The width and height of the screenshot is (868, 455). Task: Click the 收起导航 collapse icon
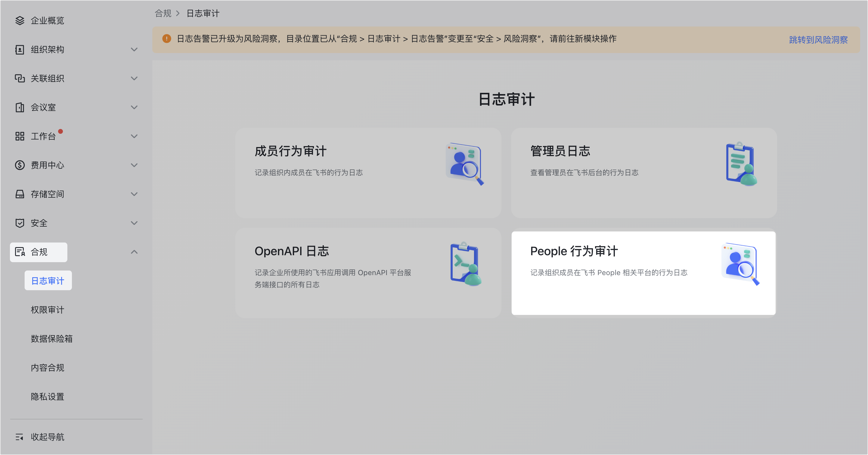click(20, 437)
